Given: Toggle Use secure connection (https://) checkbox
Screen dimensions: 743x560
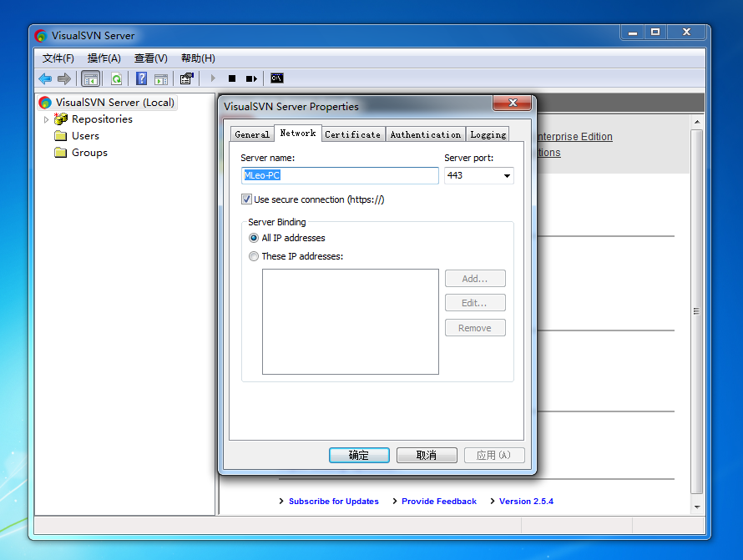Looking at the screenshot, I should tap(246, 199).
